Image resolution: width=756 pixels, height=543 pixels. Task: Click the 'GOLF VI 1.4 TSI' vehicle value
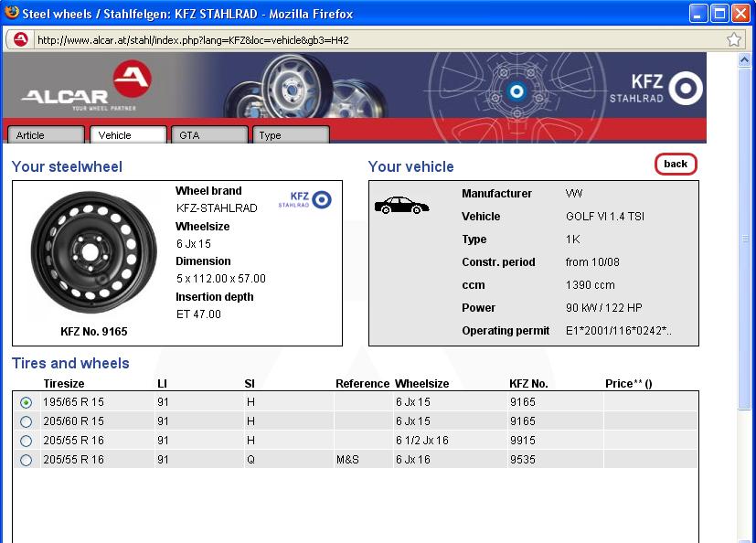point(605,217)
